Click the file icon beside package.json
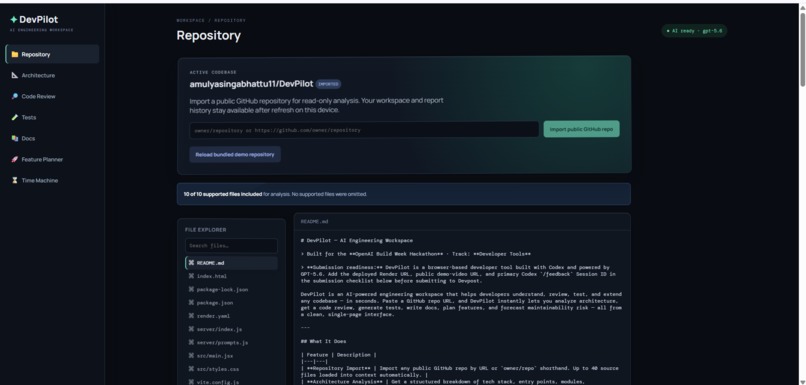806x385 pixels. pos(191,303)
